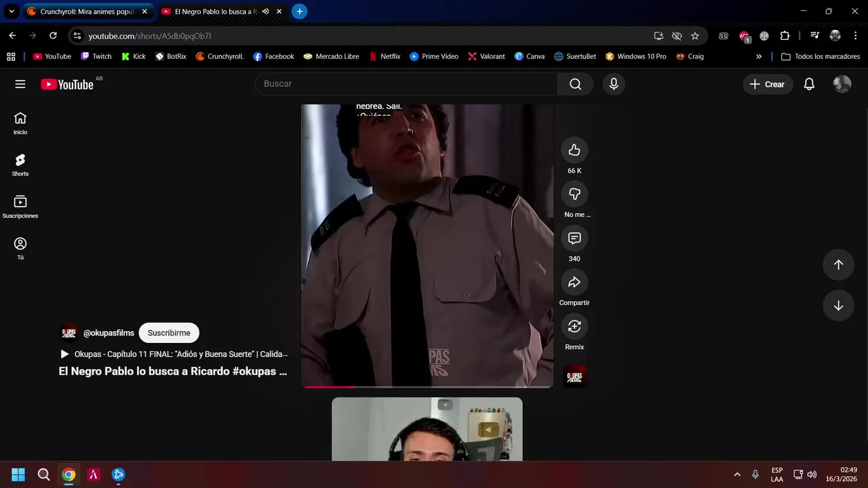868x488 pixels.
Task: Open the Mercado Libre bookmark
Action: click(x=331, y=56)
